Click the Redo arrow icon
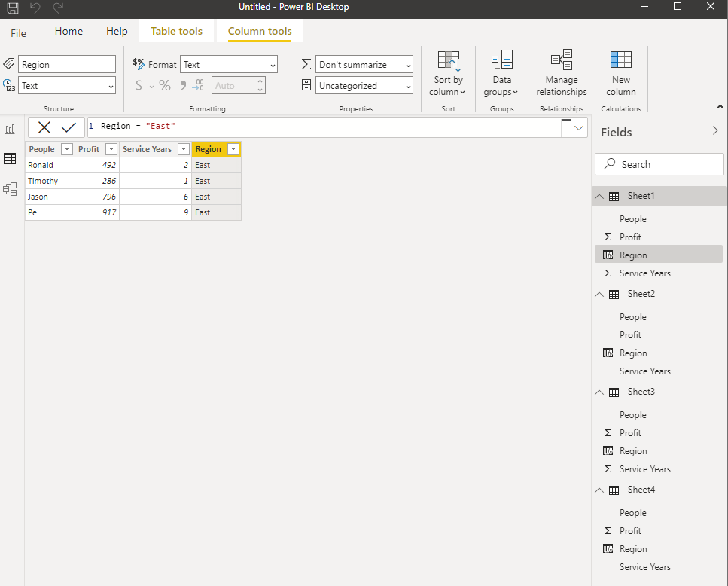728x586 pixels. click(57, 8)
